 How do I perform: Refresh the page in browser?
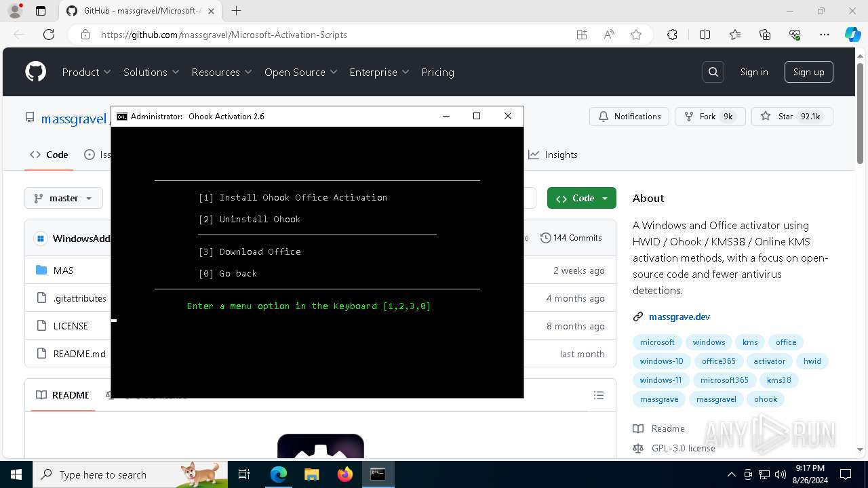coord(49,35)
